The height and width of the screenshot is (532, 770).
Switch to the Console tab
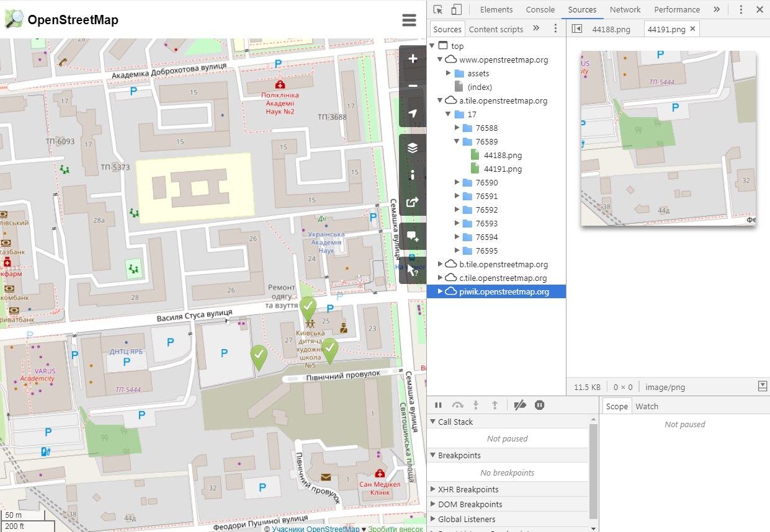540,9
